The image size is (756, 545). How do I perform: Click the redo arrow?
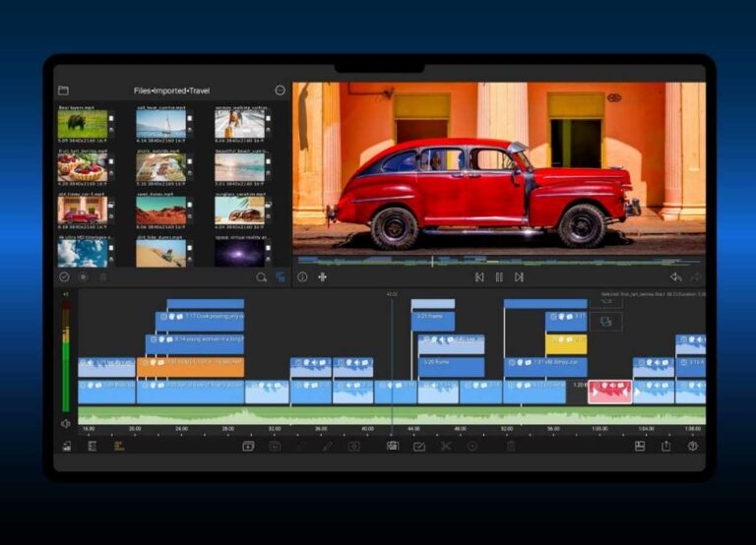click(x=696, y=277)
